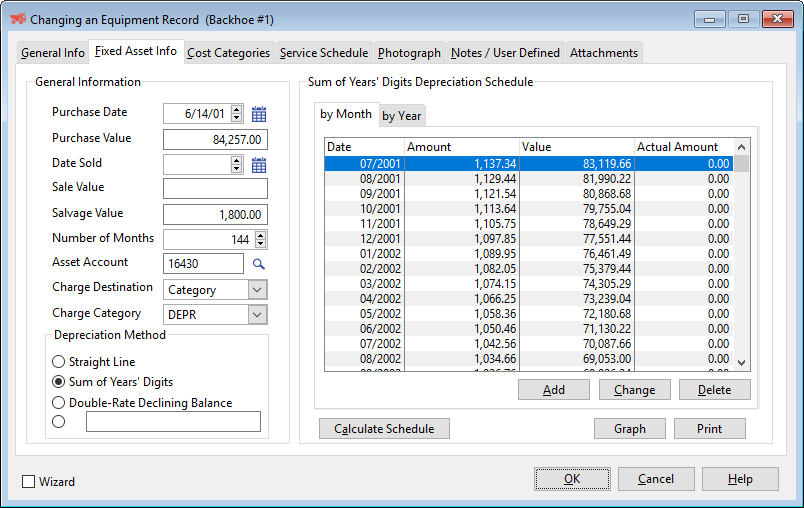Select Sum of Years' Digits radio button

pos(59,382)
